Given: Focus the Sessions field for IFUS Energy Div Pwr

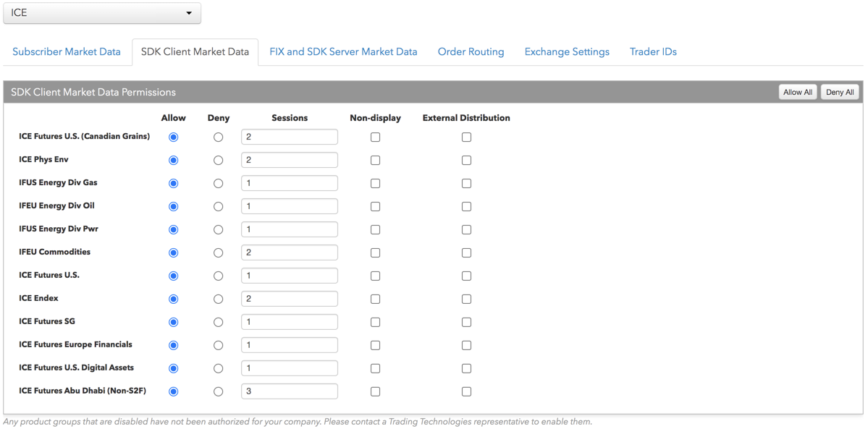Looking at the screenshot, I should point(289,229).
